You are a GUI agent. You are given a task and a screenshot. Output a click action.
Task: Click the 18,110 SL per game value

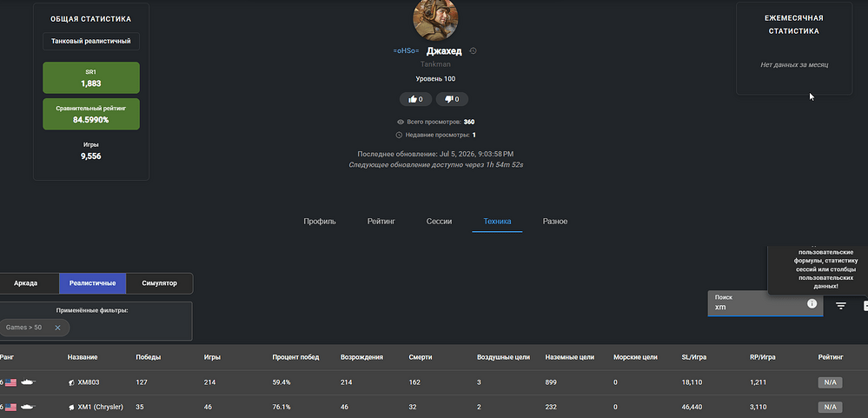click(692, 382)
